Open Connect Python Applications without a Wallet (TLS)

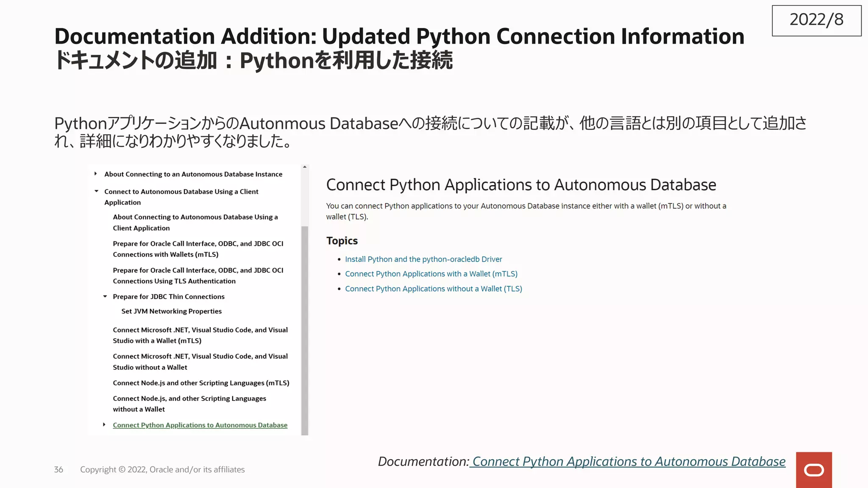(434, 289)
